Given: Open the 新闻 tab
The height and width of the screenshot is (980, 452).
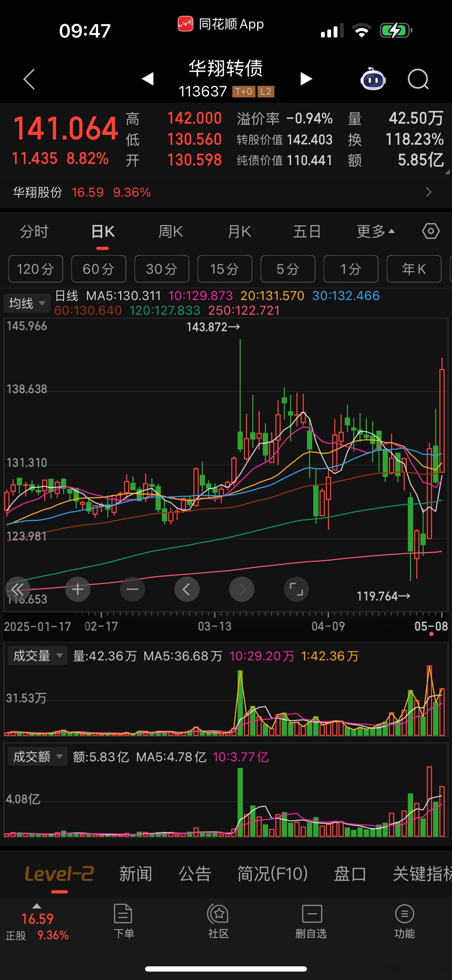Looking at the screenshot, I should click(136, 873).
